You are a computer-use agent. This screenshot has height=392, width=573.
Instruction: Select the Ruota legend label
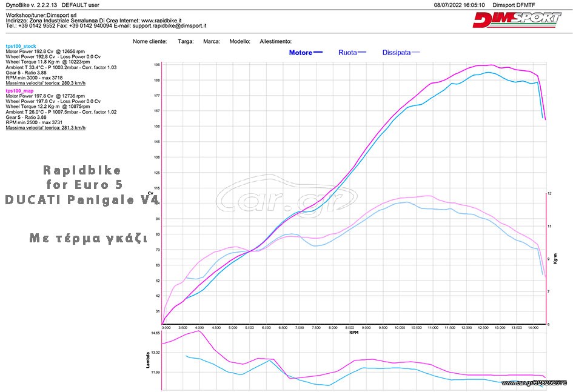[347, 53]
